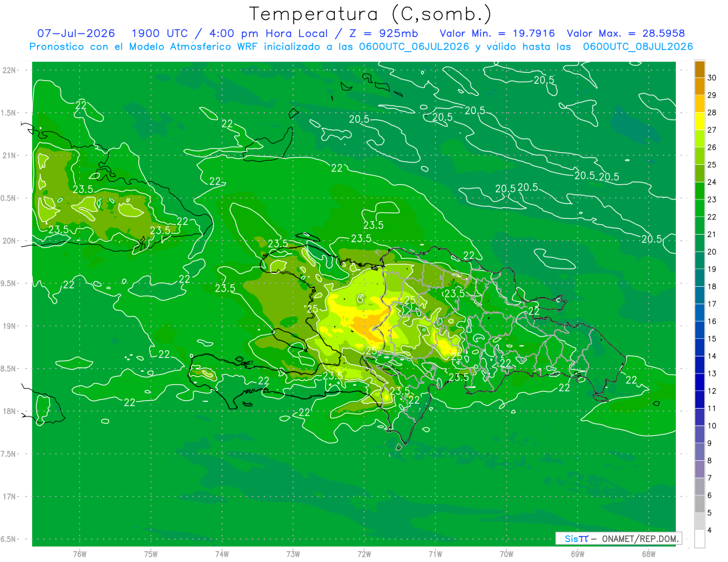Screen dimensions: 728x562
Task: Click the '10' label on color scale
Action: [712, 426]
